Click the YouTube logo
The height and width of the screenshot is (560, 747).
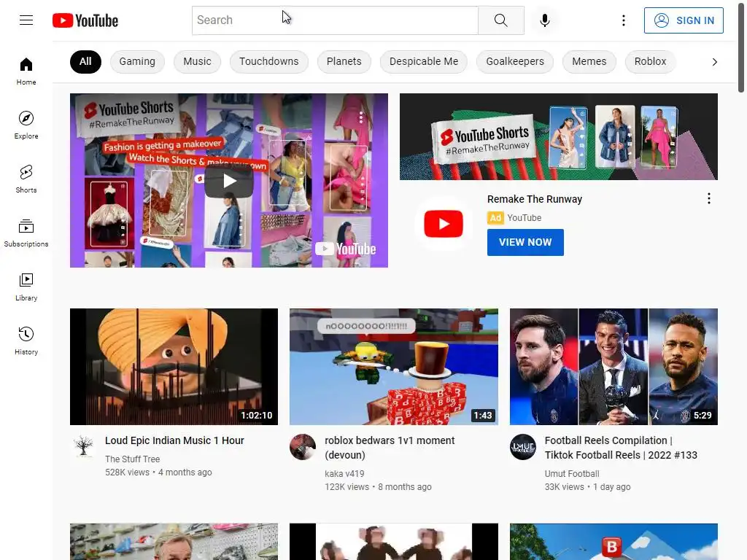tap(85, 20)
